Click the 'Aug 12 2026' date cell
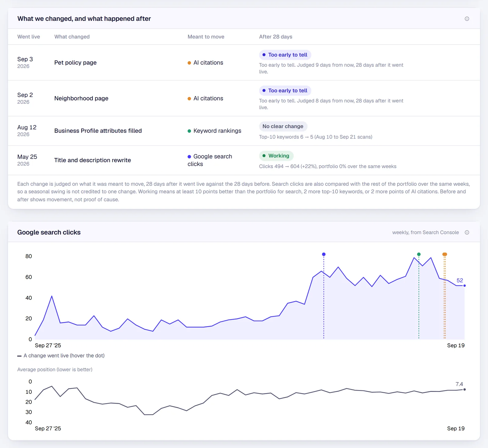488x448 pixels. pyautogui.click(x=27, y=131)
